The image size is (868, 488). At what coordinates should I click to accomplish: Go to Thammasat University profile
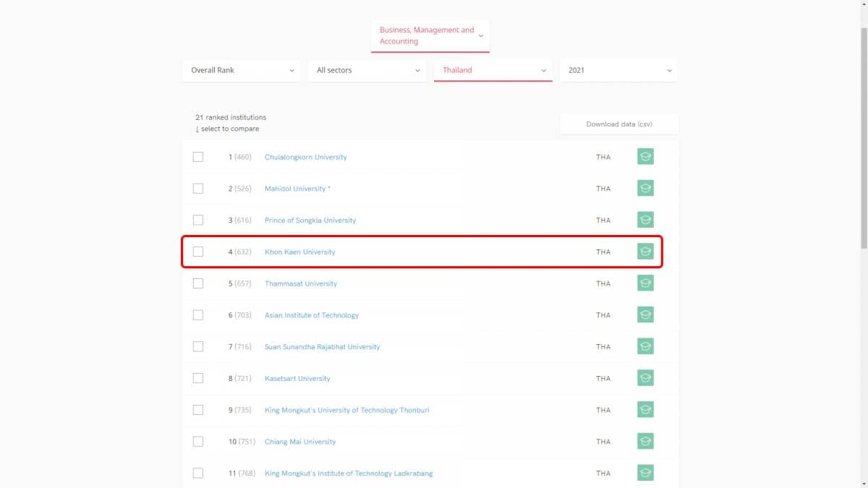[301, 283]
